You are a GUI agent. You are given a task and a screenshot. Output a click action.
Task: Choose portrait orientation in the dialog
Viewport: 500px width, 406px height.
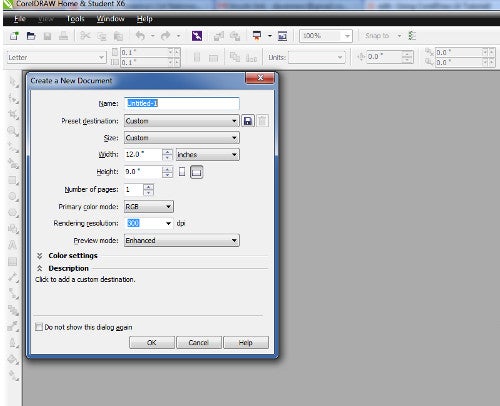pyautogui.click(x=182, y=172)
